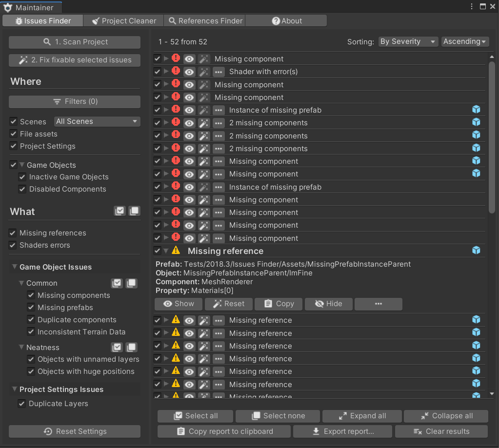This screenshot has width=499, height=448.
Task: Toggle Objects with huge positions checkbox
Action: click(x=31, y=371)
